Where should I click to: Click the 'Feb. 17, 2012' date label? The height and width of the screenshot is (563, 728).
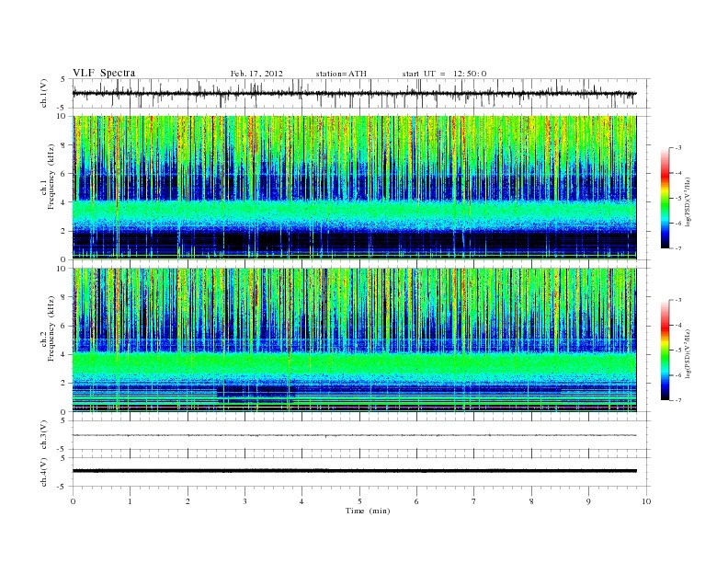[x=256, y=74]
